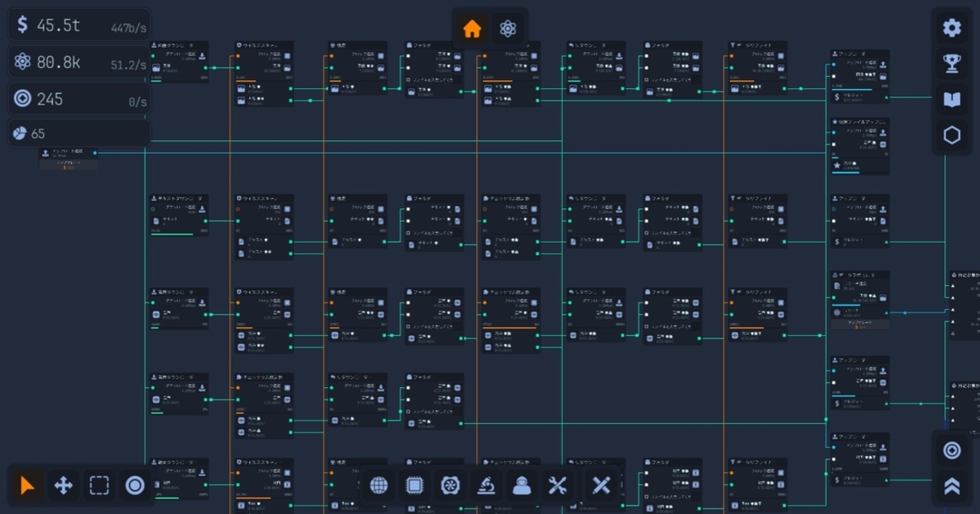Switch to the atom research view
Viewport: 980px width, 514px height.
(508, 29)
